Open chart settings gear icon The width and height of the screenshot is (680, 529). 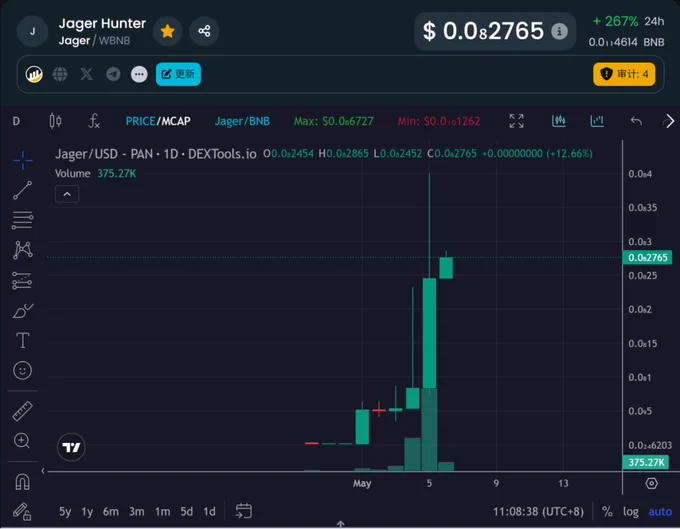[x=651, y=483]
